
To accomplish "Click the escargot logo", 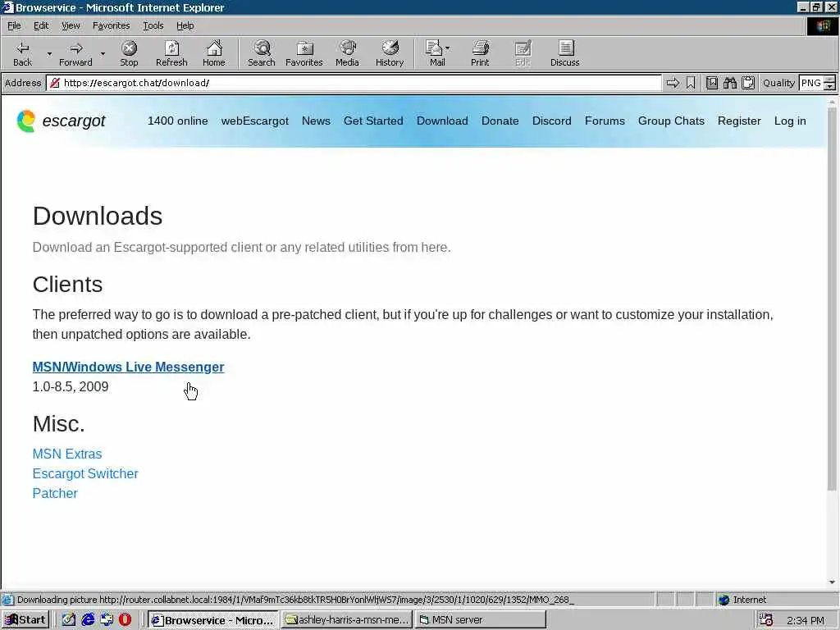I will (61, 121).
